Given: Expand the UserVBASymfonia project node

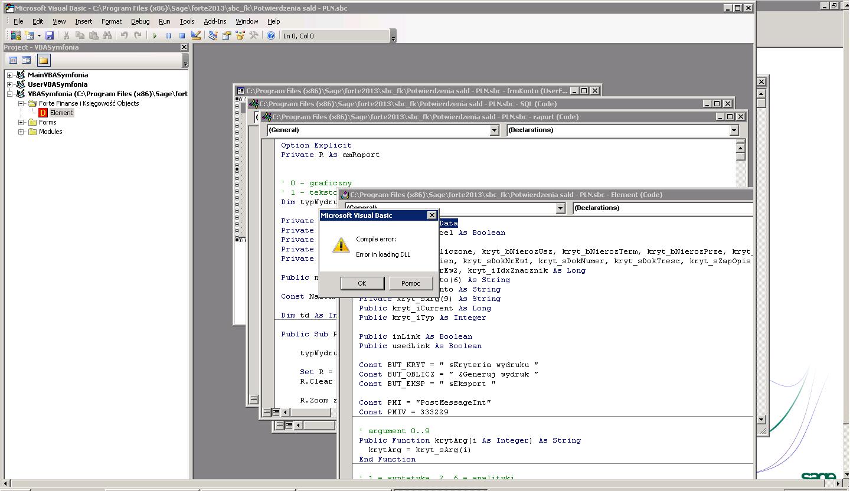Looking at the screenshot, I should point(9,84).
